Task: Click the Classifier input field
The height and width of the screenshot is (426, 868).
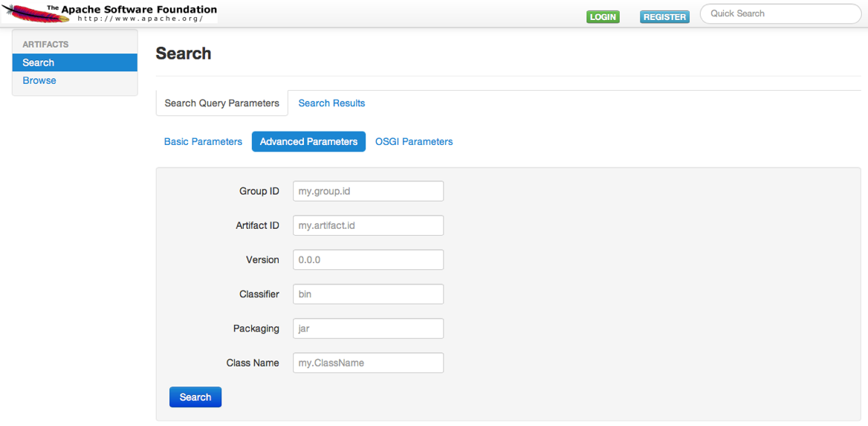Action: [x=368, y=294]
